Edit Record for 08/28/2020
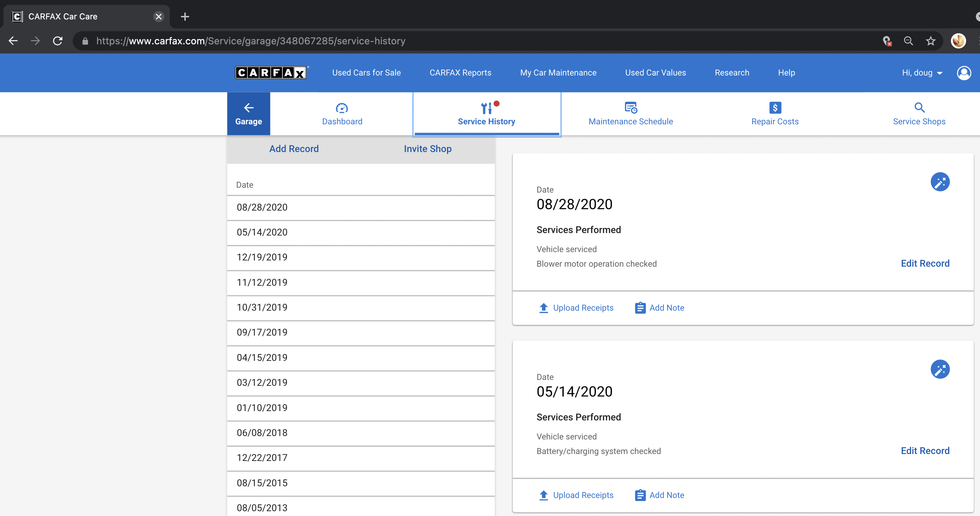Viewport: 980px width, 516px height. tap(925, 264)
